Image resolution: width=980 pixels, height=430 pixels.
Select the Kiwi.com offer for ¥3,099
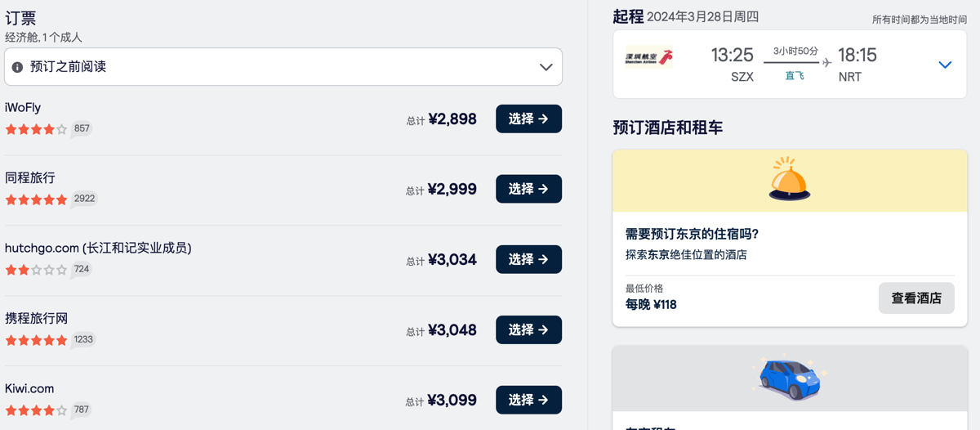[x=528, y=400]
